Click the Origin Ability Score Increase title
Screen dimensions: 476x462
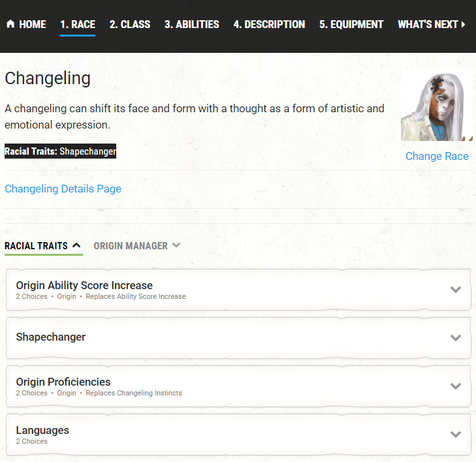[84, 285]
